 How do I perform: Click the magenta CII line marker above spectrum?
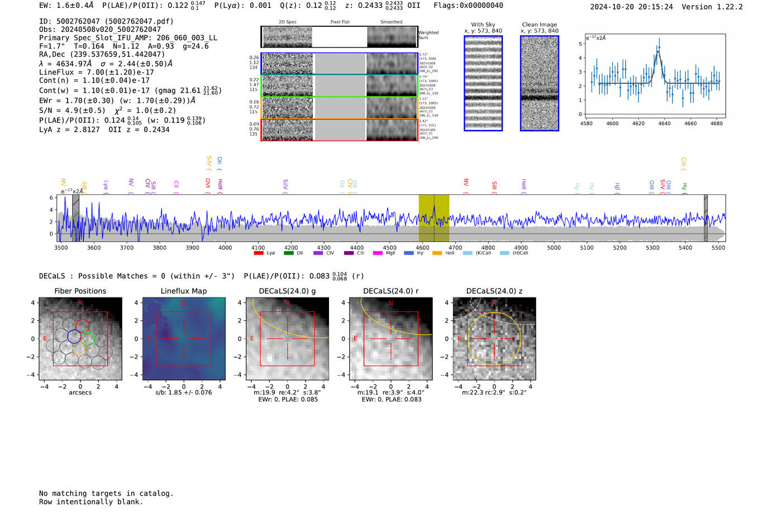coord(176,186)
